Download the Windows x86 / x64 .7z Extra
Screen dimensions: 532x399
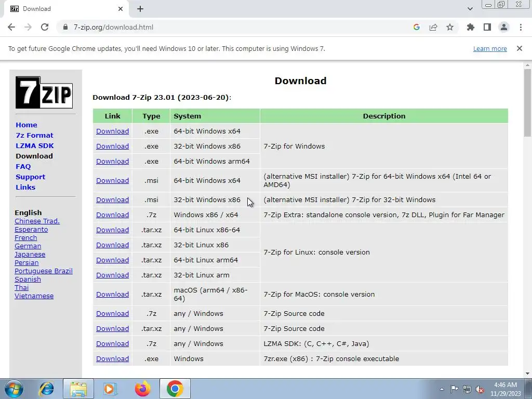112,215
